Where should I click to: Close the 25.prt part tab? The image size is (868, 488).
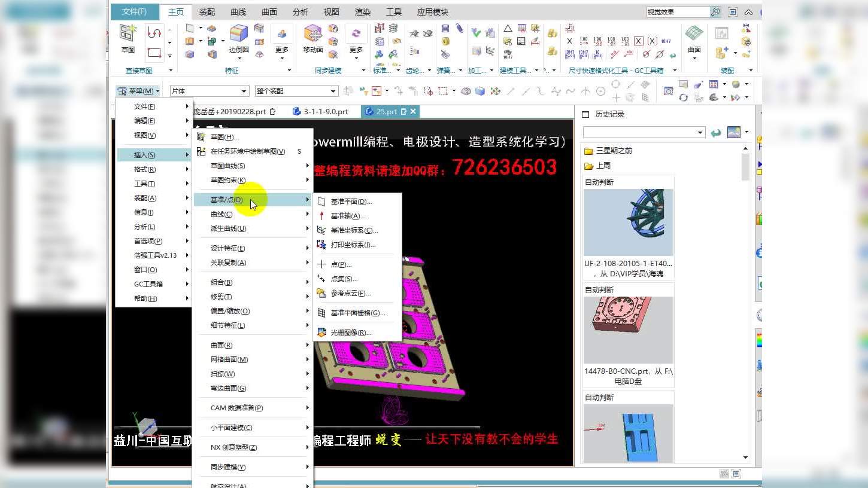point(412,111)
